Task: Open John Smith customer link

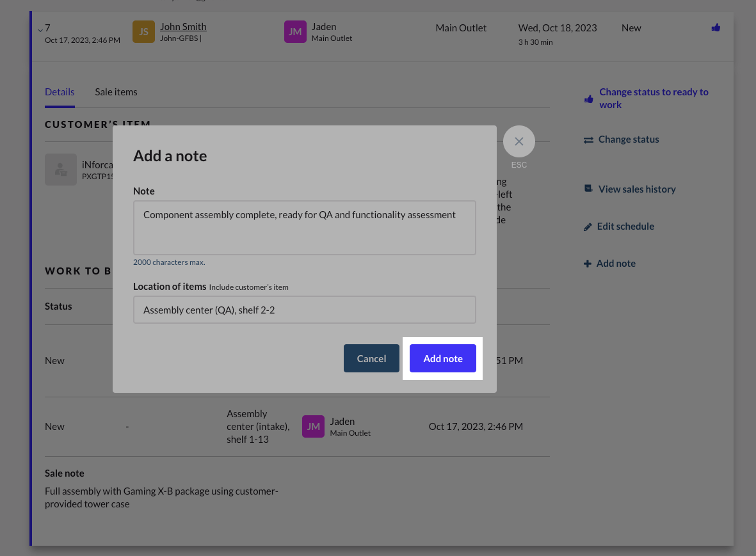Action: pos(183,27)
